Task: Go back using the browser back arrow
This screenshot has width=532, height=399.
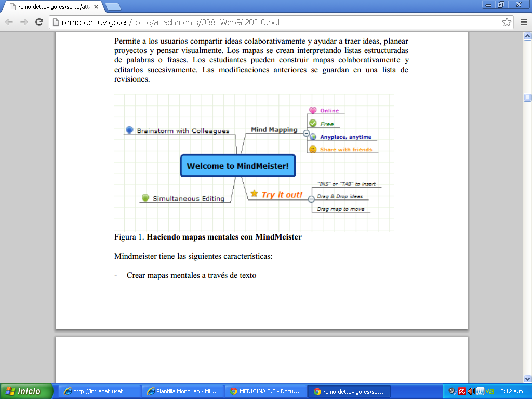Action: tap(9, 22)
